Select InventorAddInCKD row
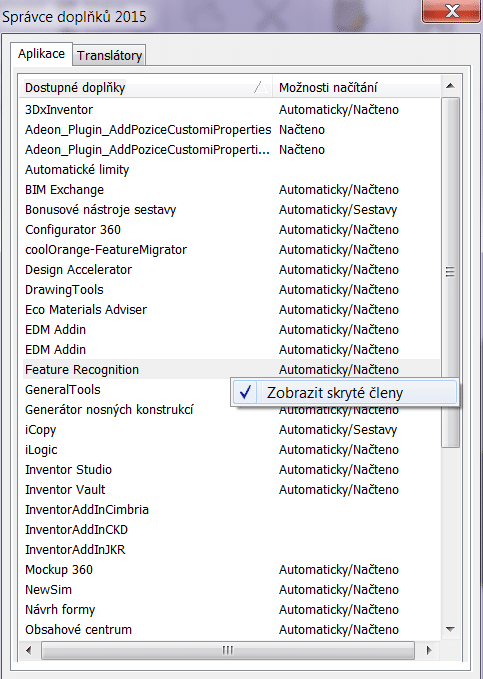This screenshot has height=679, width=483. 230,529
